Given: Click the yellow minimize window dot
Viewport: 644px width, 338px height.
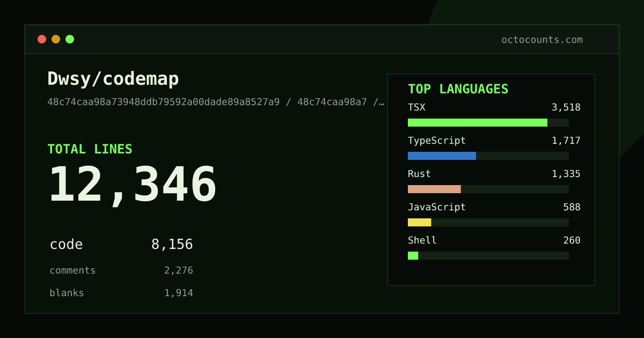Looking at the screenshot, I should (x=56, y=39).
